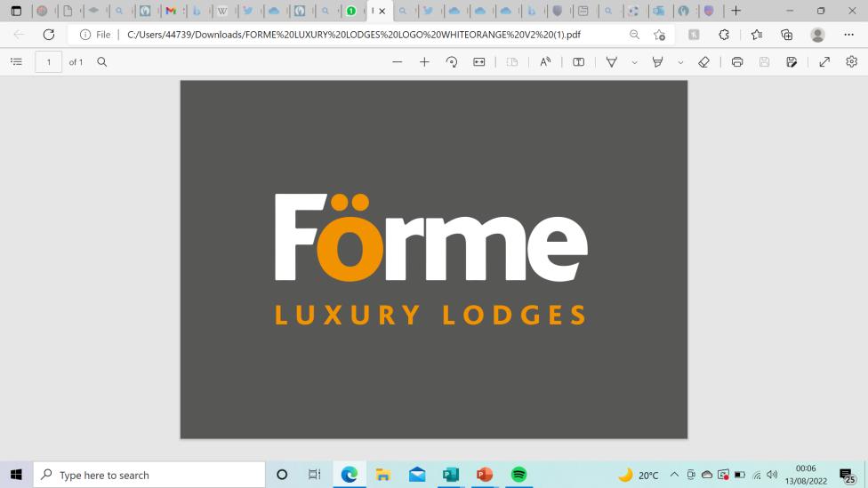Click the PDF page number field
This screenshot has height=488, width=868.
click(49, 62)
